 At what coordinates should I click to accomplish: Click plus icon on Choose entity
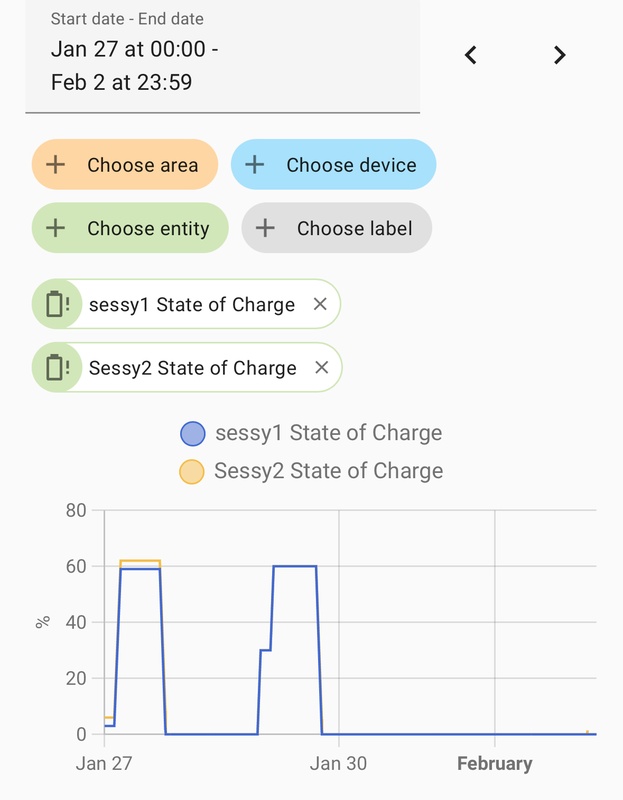point(55,228)
